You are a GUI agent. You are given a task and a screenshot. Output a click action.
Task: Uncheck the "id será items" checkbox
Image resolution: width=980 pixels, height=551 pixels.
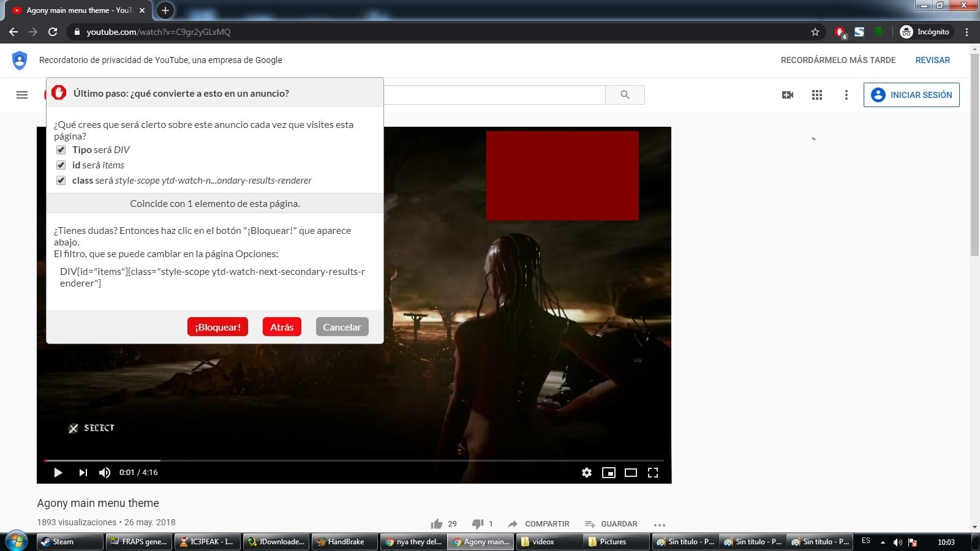(x=61, y=165)
